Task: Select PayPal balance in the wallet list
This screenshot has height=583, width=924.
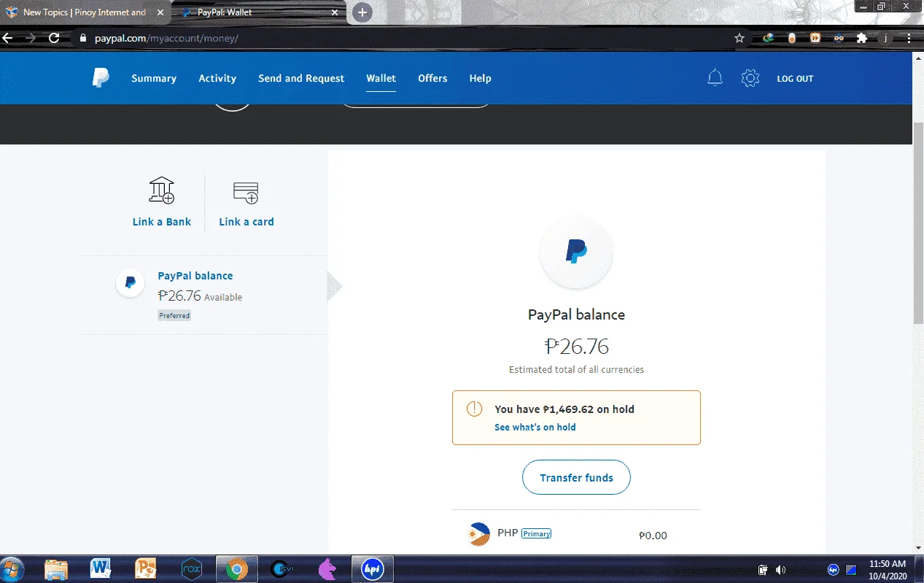Action: point(204,295)
